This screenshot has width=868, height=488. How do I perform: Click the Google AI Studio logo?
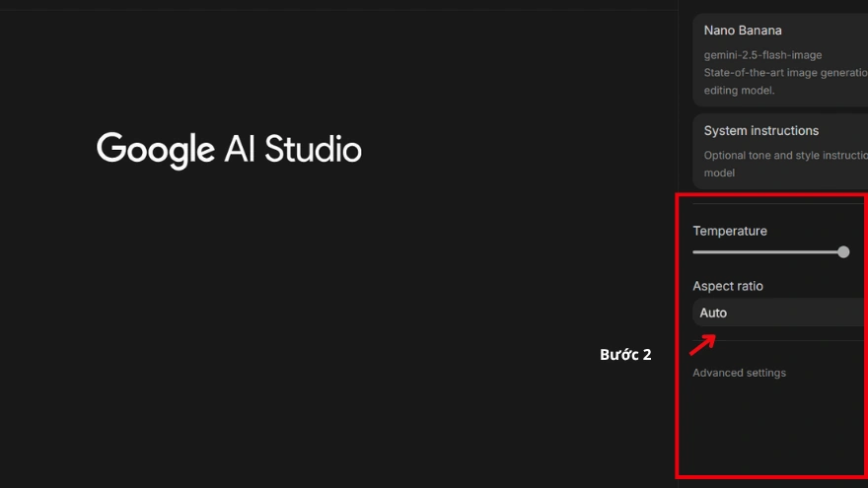tap(229, 149)
